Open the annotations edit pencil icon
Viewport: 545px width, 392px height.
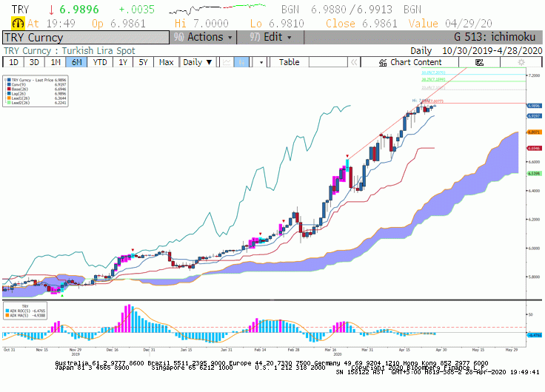pyautogui.click(x=479, y=62)
